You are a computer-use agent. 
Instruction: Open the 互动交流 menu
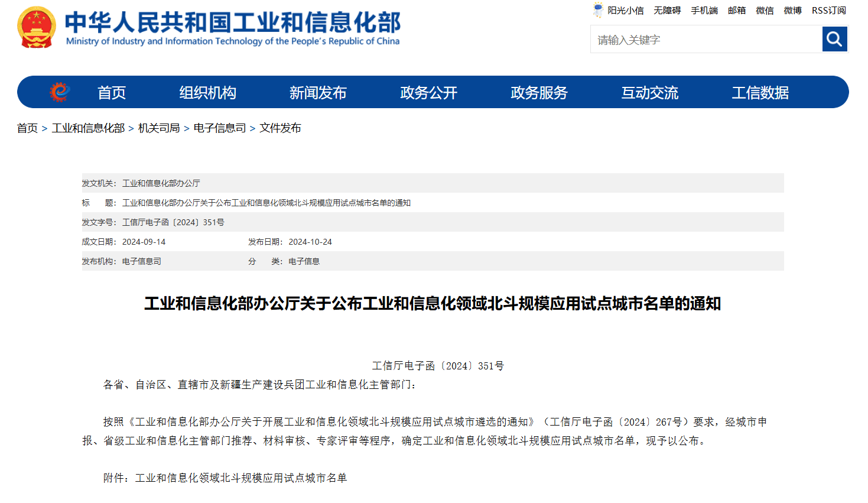[x=650, y=93]
